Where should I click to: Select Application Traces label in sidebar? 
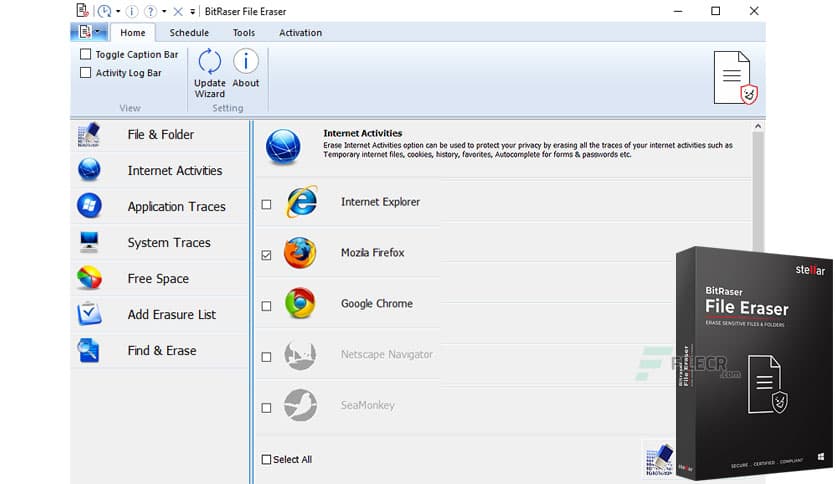(176, 206)
